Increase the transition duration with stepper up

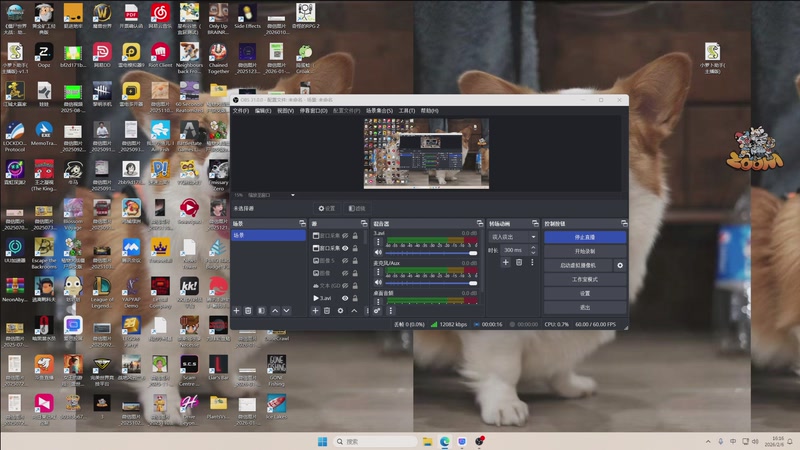pyautogui.click(x=533, y=247)
